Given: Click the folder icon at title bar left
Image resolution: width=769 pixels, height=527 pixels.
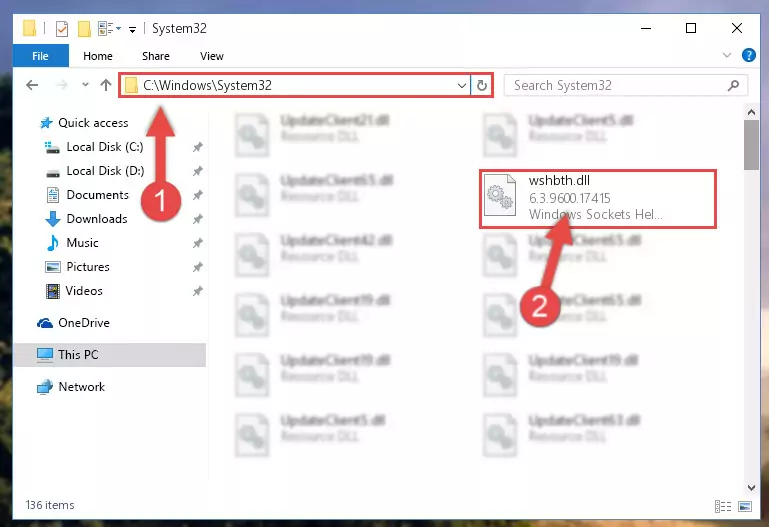Looking at the screenshot, I should 29,28.
